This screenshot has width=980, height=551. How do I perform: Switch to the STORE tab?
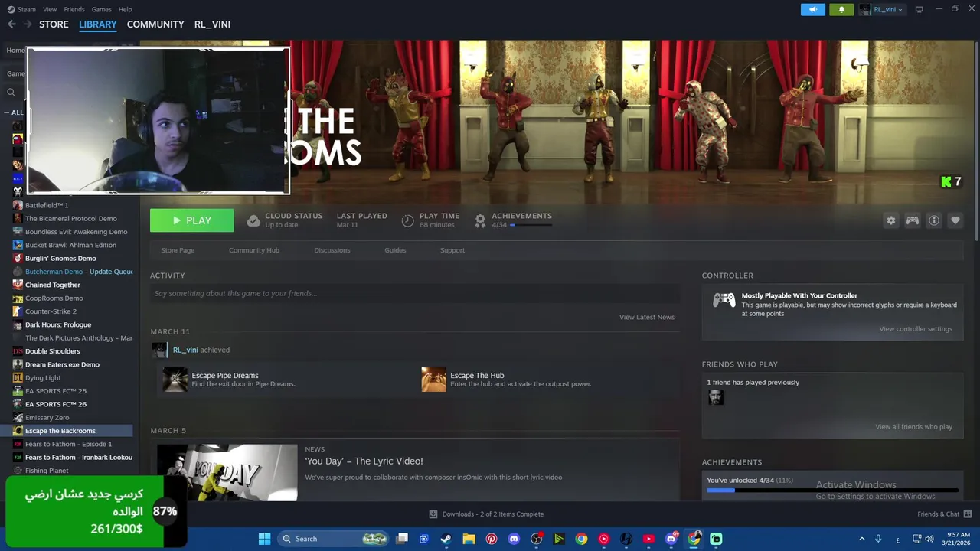pos(54,24)
